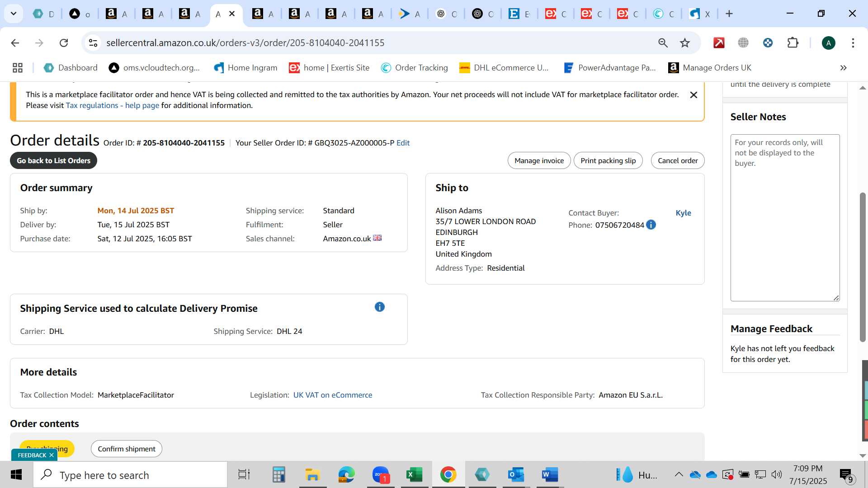Screen dimensions: 868x488
Task: Switch to the first tab labeled D
Action: [x=43, y=14]
